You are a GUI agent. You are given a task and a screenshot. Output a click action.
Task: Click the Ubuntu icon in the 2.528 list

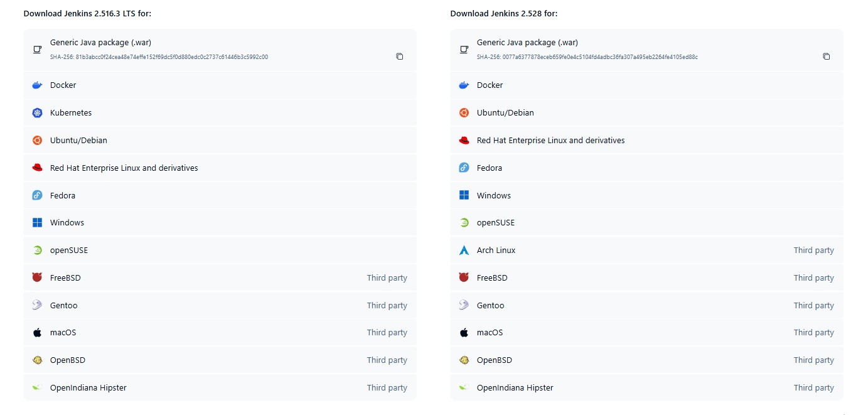click(x=464, y=113)
